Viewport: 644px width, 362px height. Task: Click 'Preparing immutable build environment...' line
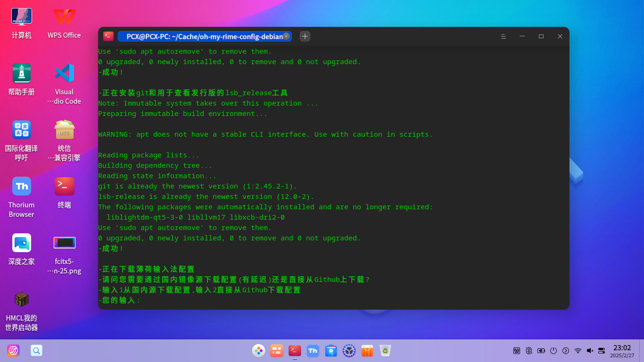pos(183,114)
